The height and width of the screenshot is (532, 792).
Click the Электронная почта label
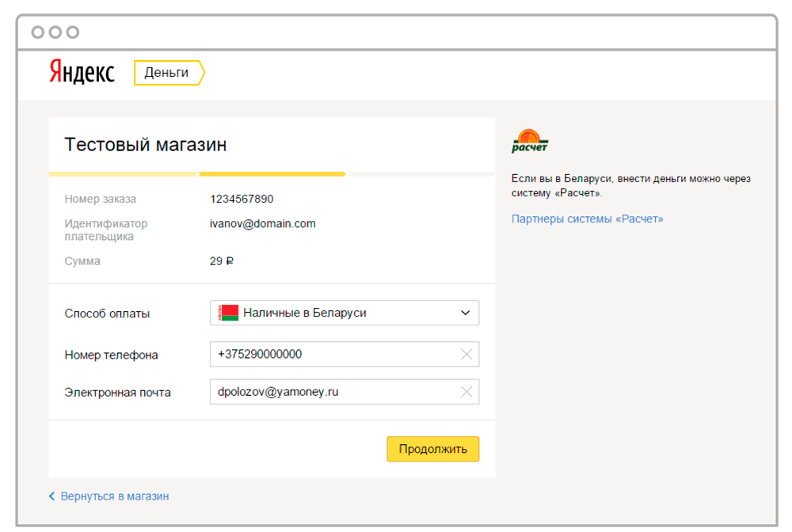[118, 392]
